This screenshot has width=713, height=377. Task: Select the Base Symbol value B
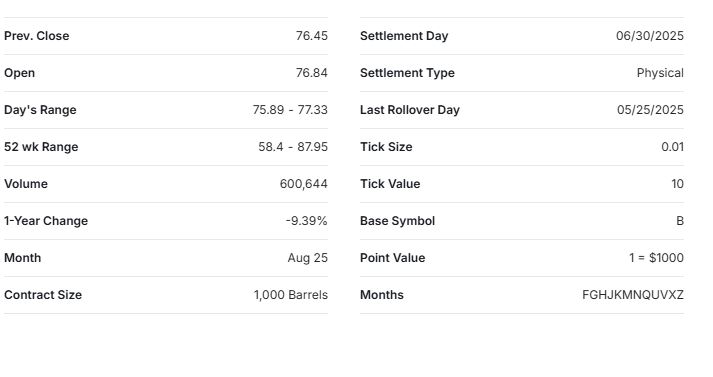[680, 221]
